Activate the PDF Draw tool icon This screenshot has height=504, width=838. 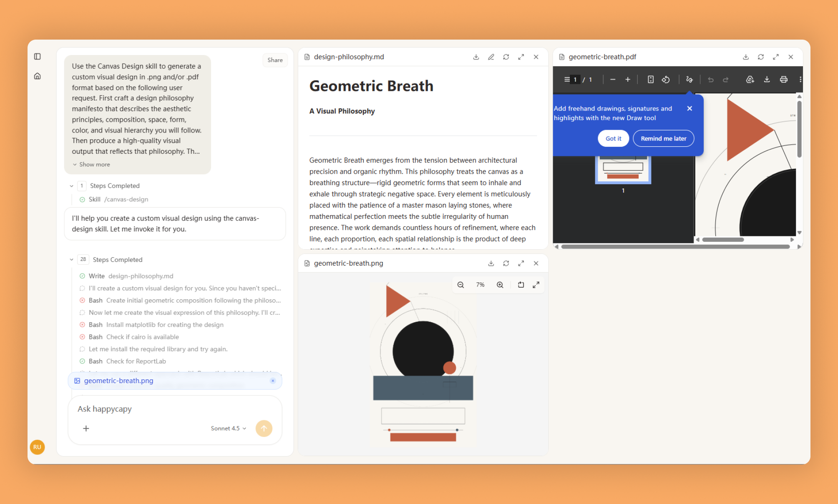click(689, 80)
